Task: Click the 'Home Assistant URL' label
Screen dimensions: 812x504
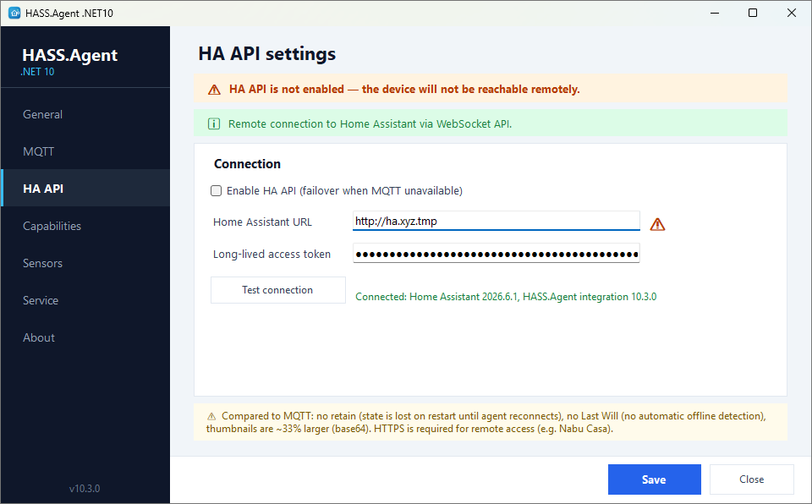Action: click(x=262, y=222)
